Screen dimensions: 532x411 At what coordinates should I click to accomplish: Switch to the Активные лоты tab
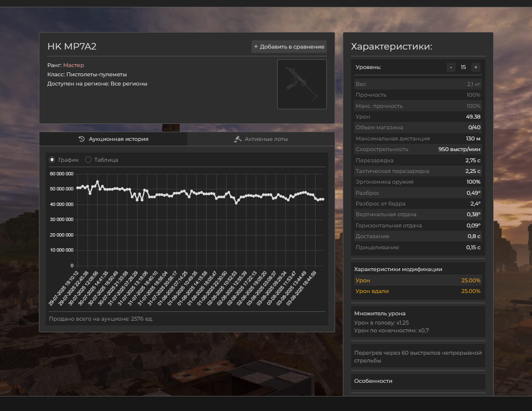point(261,139)
